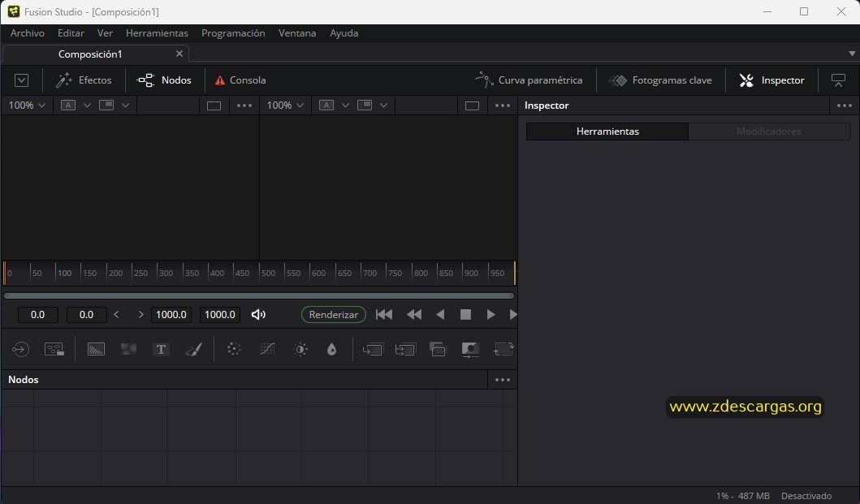The width and height of the screenshot is (860, 504).
Task: Open the three-dot menu of the left viewer
Action: (x=244, y=106)
